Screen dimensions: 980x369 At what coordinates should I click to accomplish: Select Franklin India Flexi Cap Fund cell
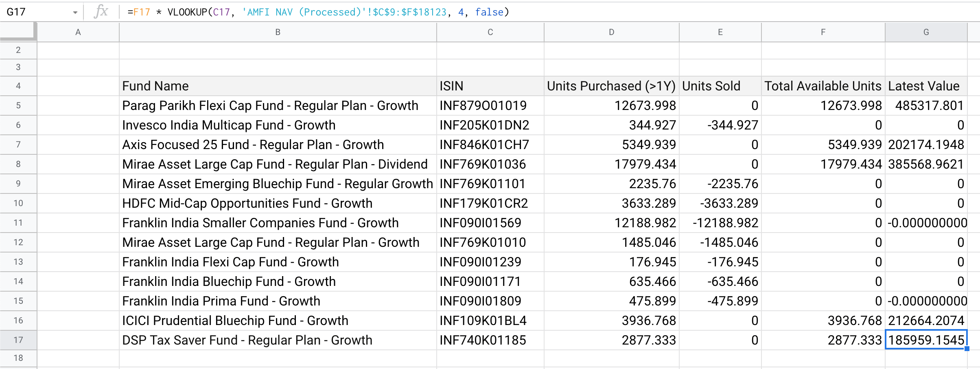pos(278,262)
